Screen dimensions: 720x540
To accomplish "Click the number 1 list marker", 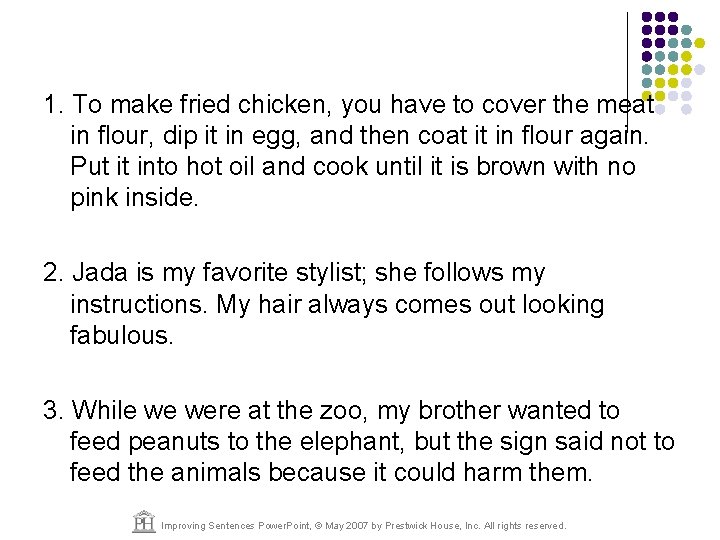I will [54, 105].
